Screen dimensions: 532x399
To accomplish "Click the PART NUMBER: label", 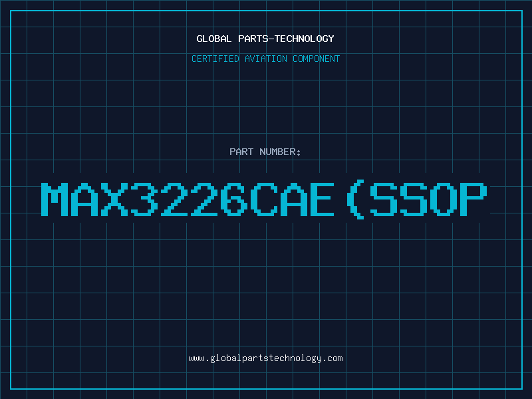I will click(x=265, y=152).
